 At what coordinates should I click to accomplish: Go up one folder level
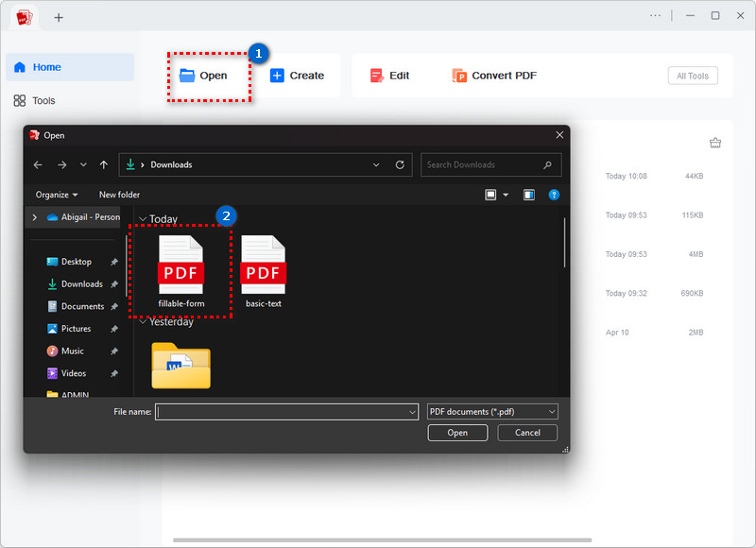pyautogui.click(x=104, y=164)
